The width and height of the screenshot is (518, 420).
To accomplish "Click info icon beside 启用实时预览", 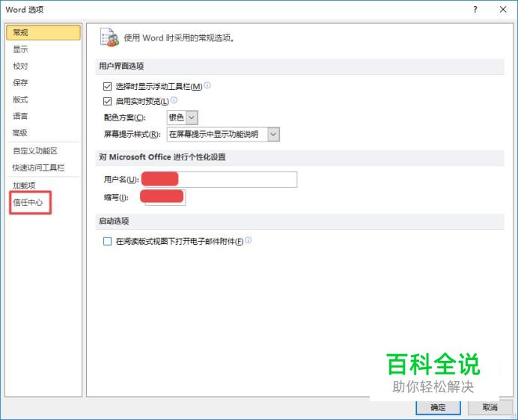I will coord(174,100).
